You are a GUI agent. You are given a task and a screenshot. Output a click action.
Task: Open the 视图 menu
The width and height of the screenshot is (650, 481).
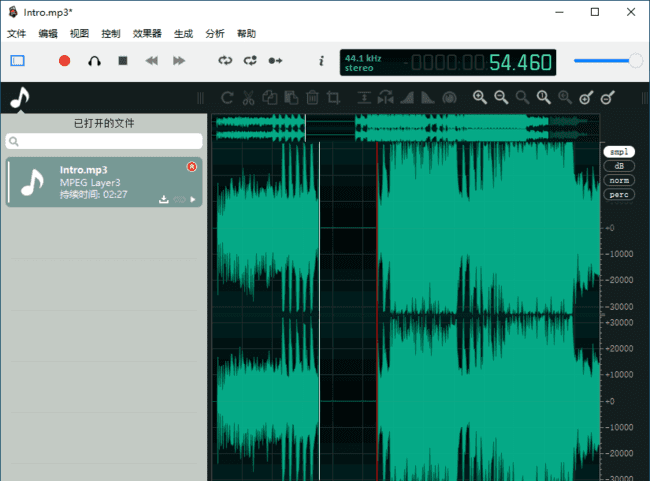click(x=79, y=34)
